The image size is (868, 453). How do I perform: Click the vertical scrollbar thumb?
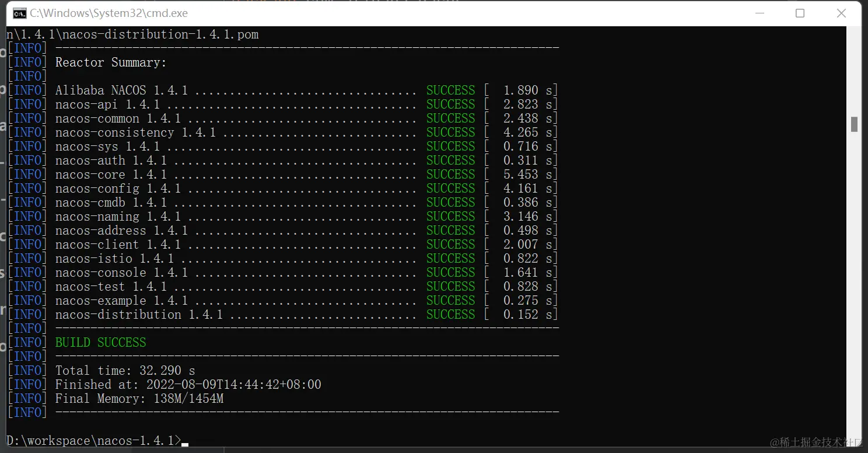854,124
